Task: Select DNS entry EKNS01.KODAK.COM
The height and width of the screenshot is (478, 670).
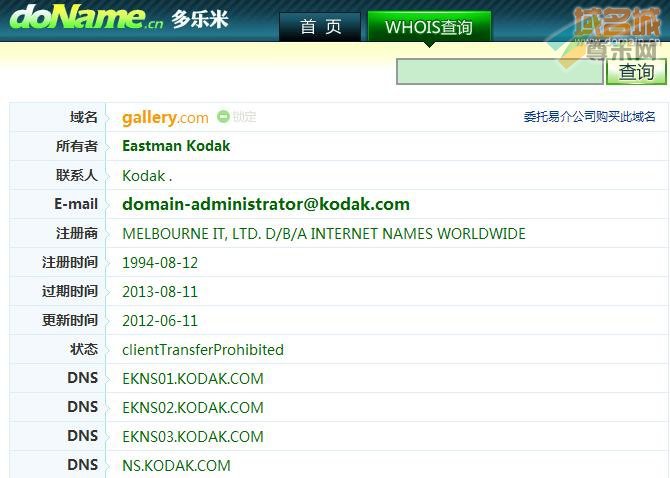Action: tap(193, 379)
